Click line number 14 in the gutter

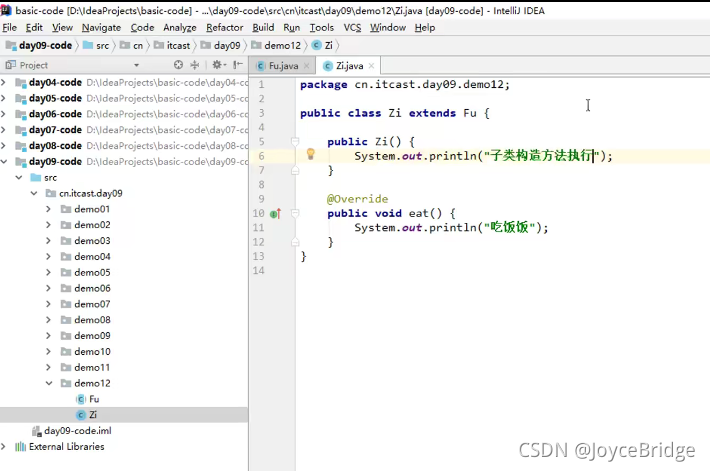point(259,271)
